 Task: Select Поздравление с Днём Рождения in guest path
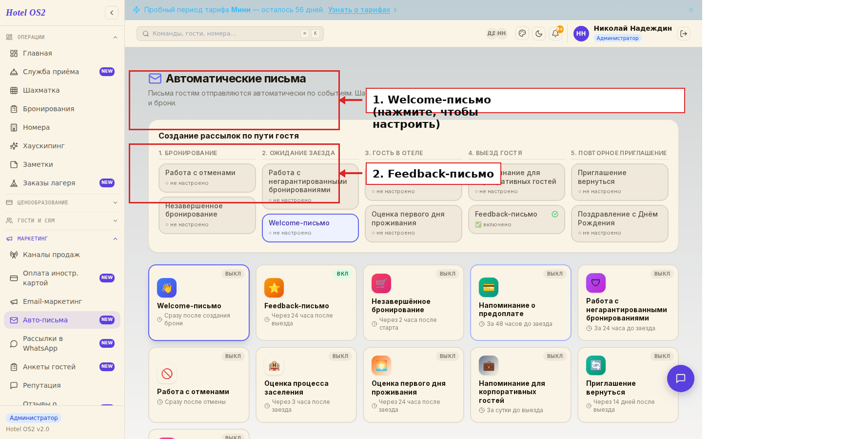(x=619, y=223)
